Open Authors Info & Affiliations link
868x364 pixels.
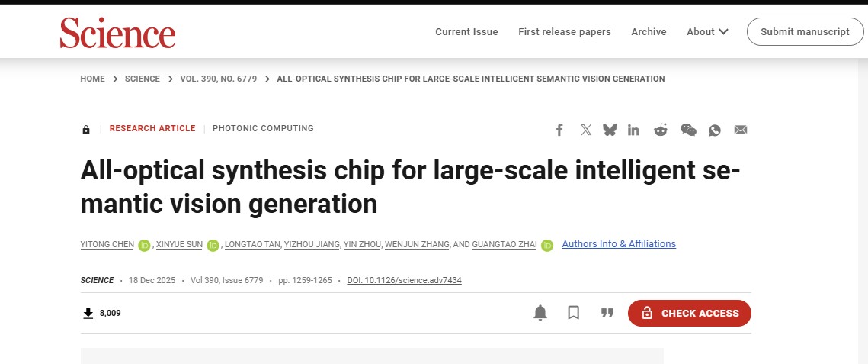coord(619,244)
